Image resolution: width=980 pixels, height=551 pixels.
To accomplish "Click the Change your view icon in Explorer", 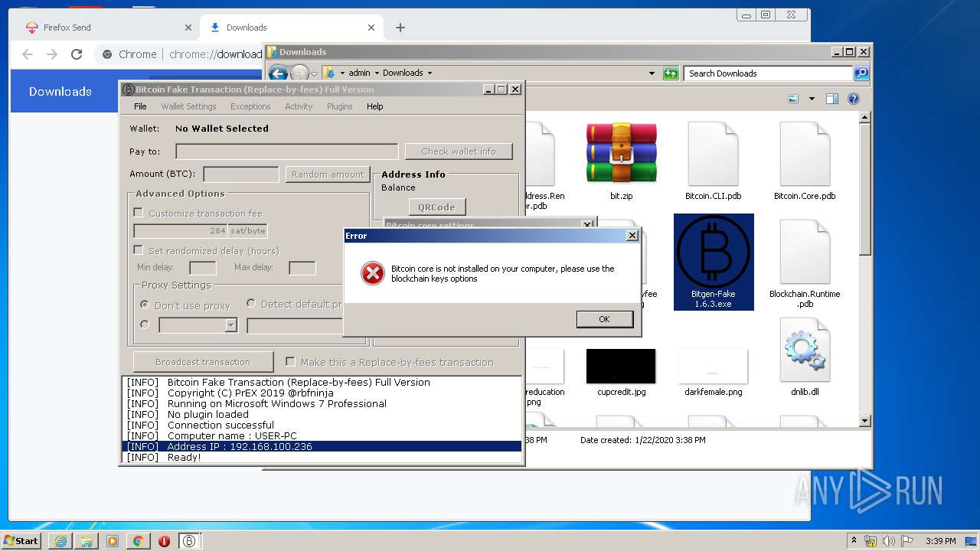I will point(793,99).
